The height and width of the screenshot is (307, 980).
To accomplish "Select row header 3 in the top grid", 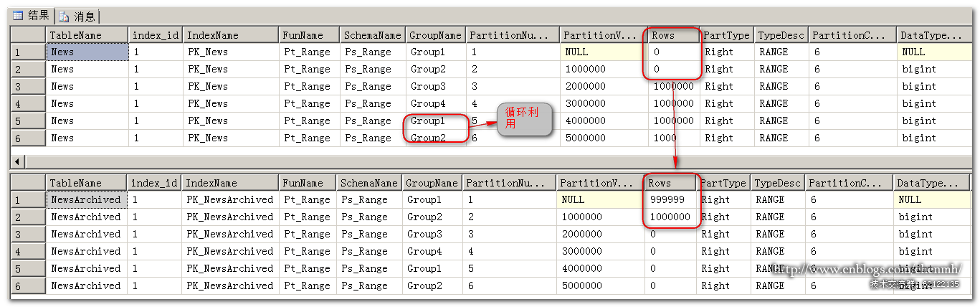I will [28, 87].
